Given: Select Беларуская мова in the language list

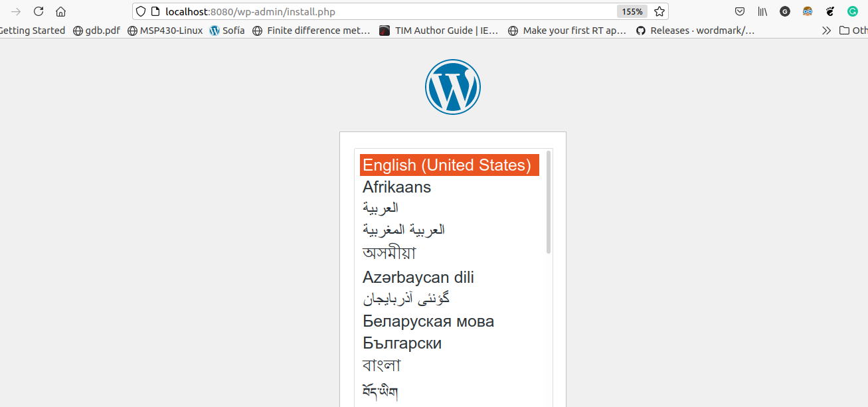Looking at the screenshot, I should [x=450, y=321].
